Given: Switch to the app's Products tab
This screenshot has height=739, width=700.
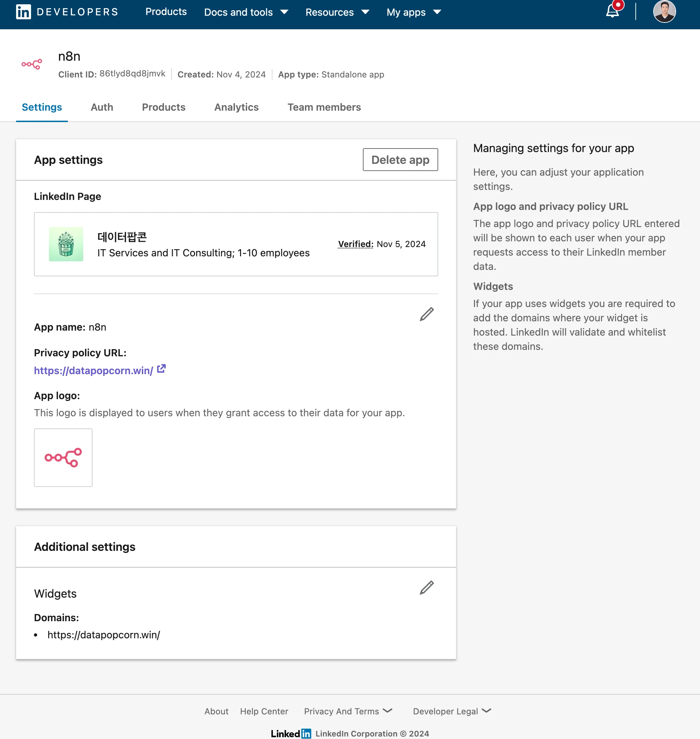Looking at the screenshot, I should click(x=164, y=107).
